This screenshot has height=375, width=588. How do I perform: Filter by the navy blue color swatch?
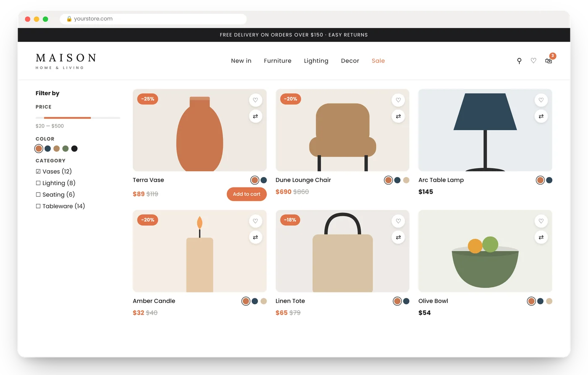coord(47,148)
